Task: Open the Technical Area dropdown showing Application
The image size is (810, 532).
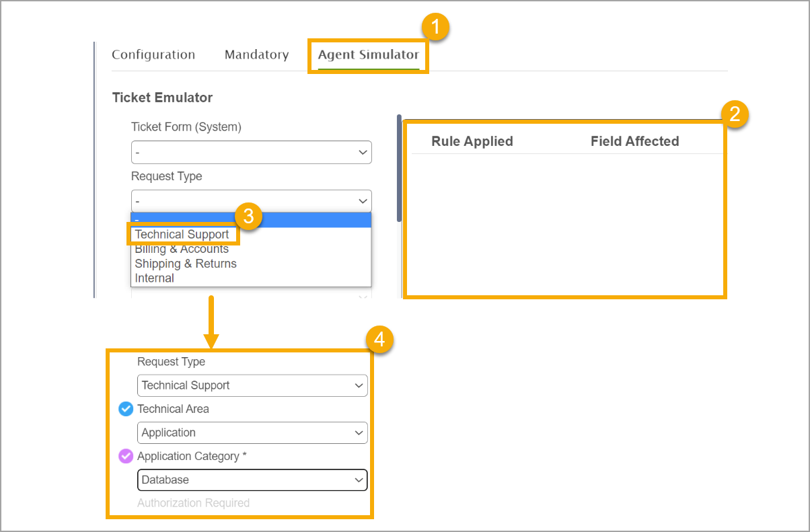Action: pyautogui.click(x=252, y=432)
